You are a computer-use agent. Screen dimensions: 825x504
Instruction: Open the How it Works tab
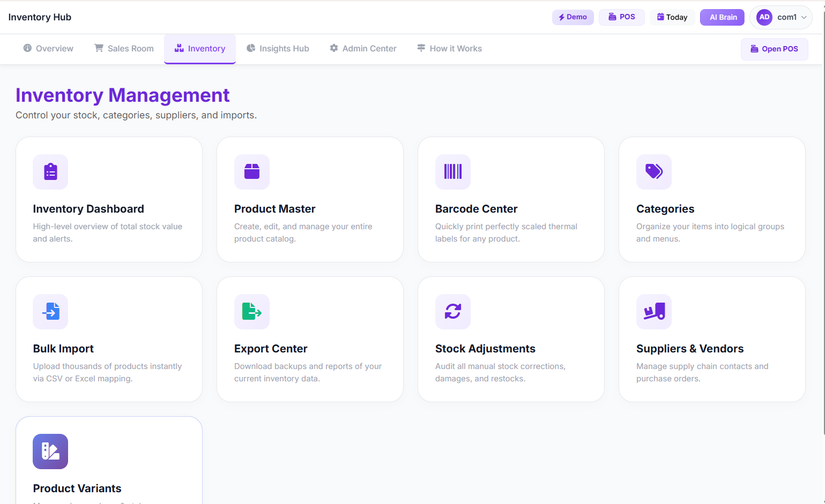pyautogui.click(x=449, y=49)
